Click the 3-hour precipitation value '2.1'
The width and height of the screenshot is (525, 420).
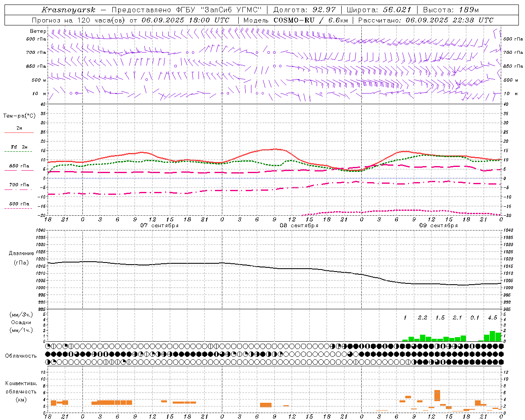(x=457, y=318)
